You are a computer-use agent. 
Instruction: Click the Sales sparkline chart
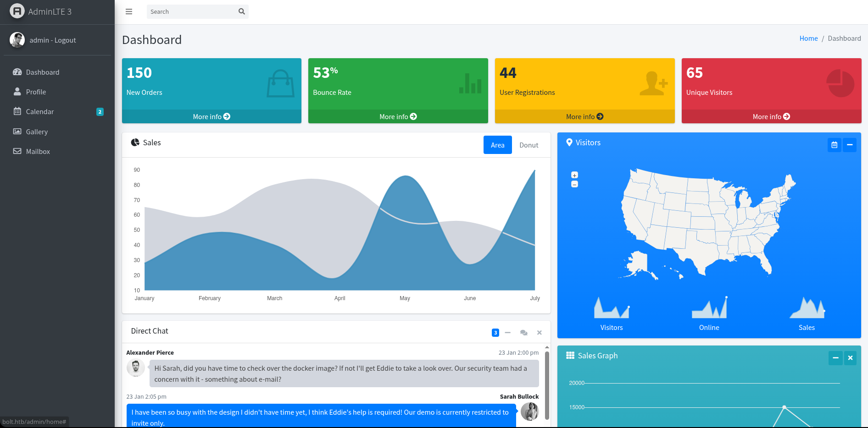[807, 307]
